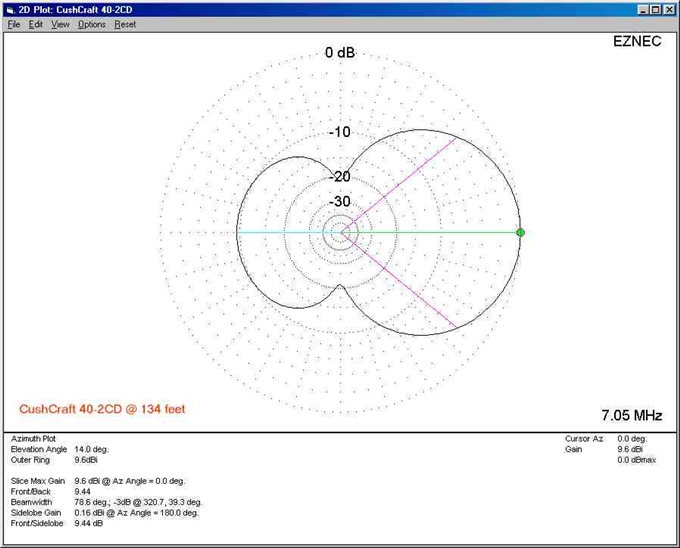Click the '0 dB' outer ring label
The width and height of the screenshot is (680, 548).
coord(340,52)
